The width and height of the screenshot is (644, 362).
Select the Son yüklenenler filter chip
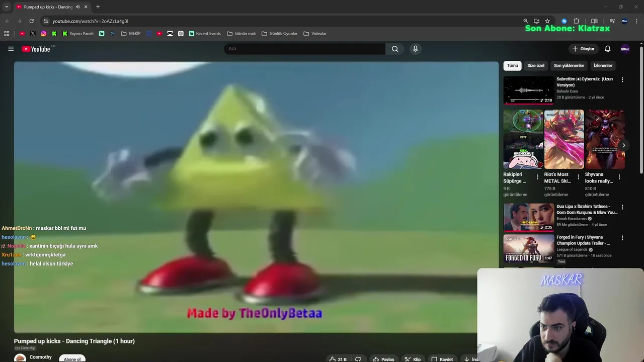(569, 65)
